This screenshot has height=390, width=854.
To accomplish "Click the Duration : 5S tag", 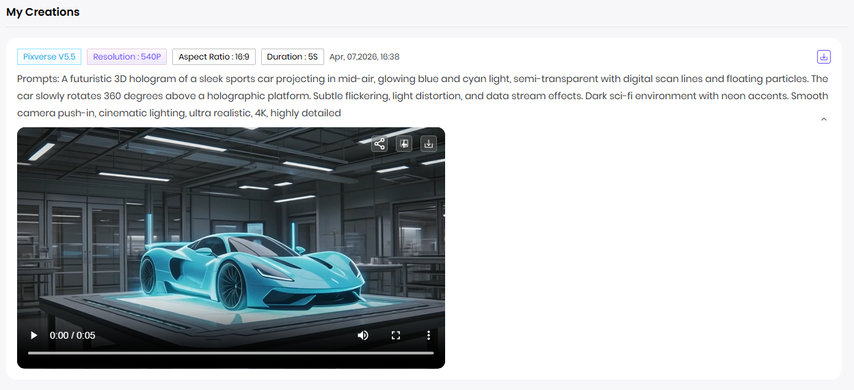I will click(292, 57).
